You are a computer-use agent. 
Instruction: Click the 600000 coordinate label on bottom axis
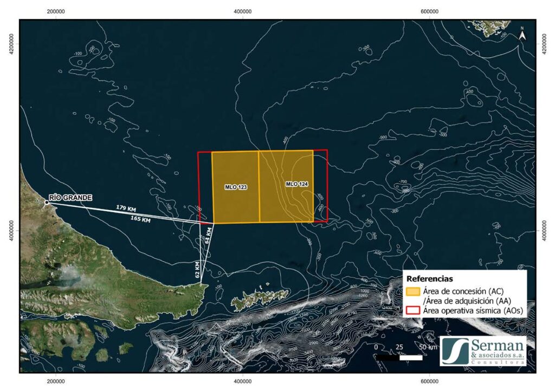point(429,381)
